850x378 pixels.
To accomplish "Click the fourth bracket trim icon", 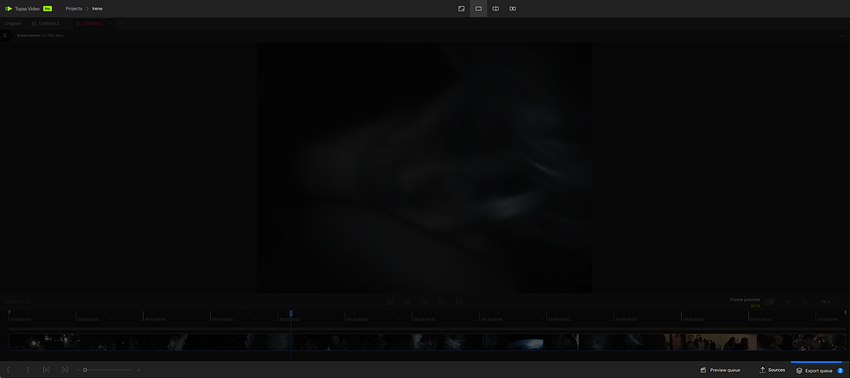I will coord(65,370).
